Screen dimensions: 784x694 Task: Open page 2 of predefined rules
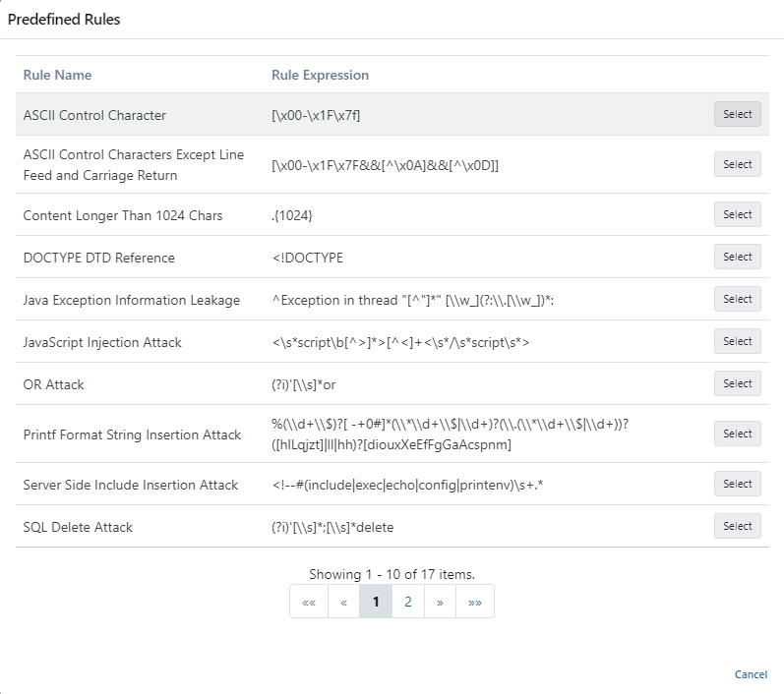coord(408,602)
